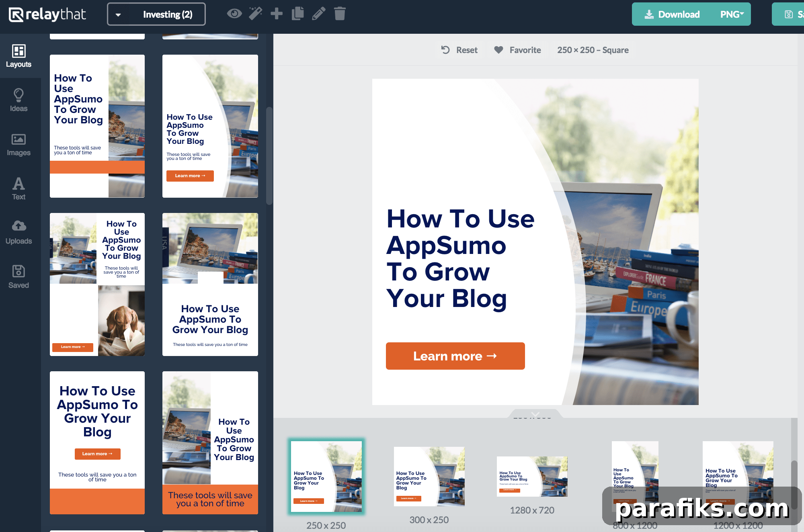Open the Saved tab in sidebar
This screenshot has height=532, width=804.
pyautogui.click(x=19, y=277)
